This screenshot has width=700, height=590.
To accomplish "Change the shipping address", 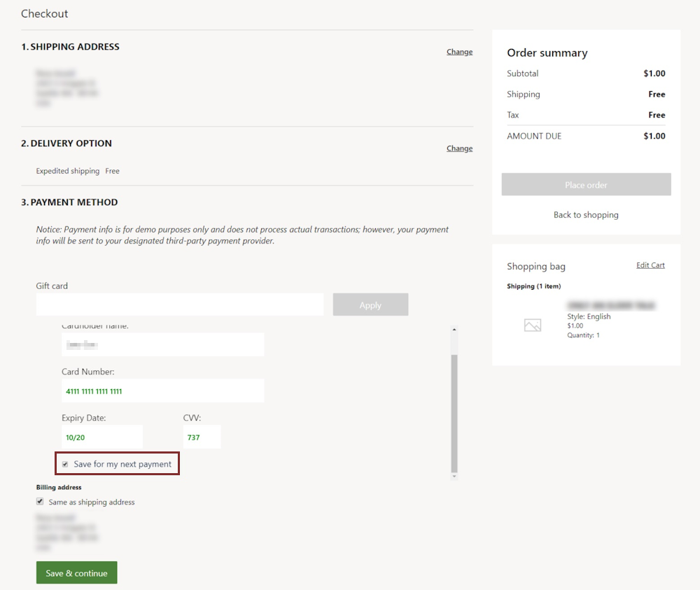I will (459, 52).
